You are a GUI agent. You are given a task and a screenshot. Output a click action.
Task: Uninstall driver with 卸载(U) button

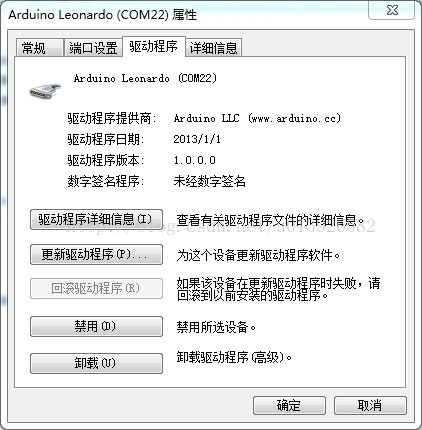click(96, 363)
